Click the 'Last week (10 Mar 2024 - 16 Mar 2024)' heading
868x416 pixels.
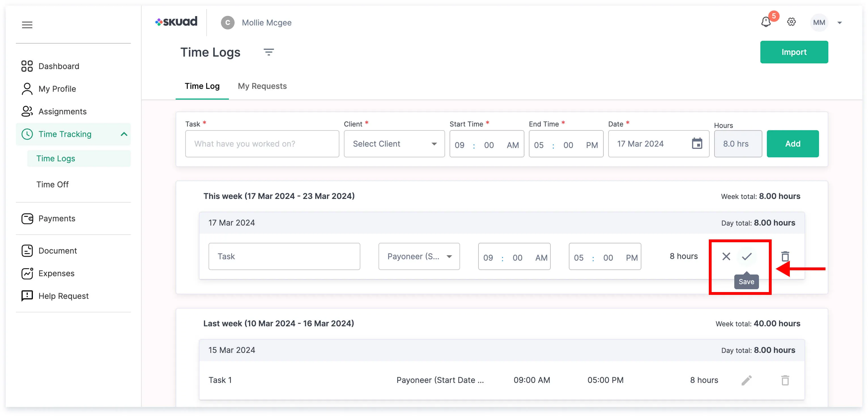point(279,323)
